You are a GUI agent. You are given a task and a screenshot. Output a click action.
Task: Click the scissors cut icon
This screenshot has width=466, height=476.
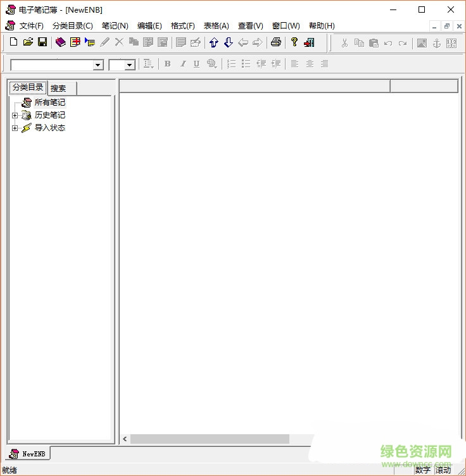344,43
